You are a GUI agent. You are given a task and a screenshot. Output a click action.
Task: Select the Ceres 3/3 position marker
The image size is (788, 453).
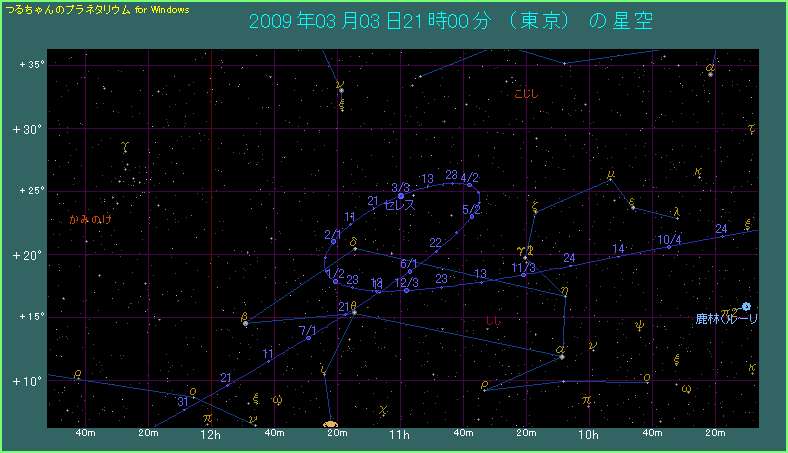pos(401,196)
